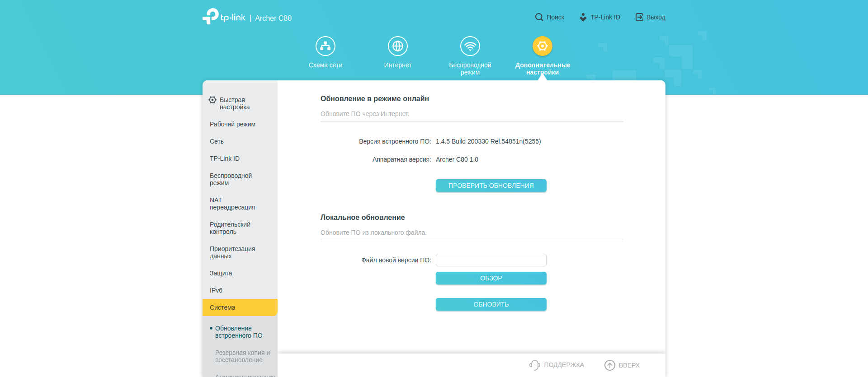Click the Поиск magnifier icon
The height and width of the screenshot is (377, 868).
pos(539,17)
